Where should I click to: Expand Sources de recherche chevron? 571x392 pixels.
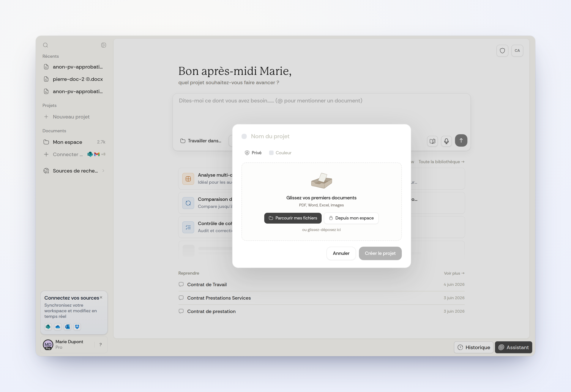pyautogui.click(x=103, y=171)
